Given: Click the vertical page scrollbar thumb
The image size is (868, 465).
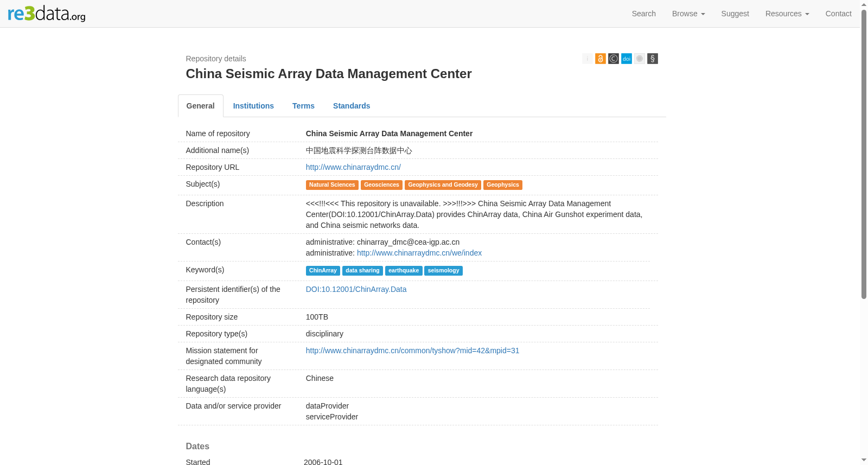Looking at the screenshot, I should 864,154.
